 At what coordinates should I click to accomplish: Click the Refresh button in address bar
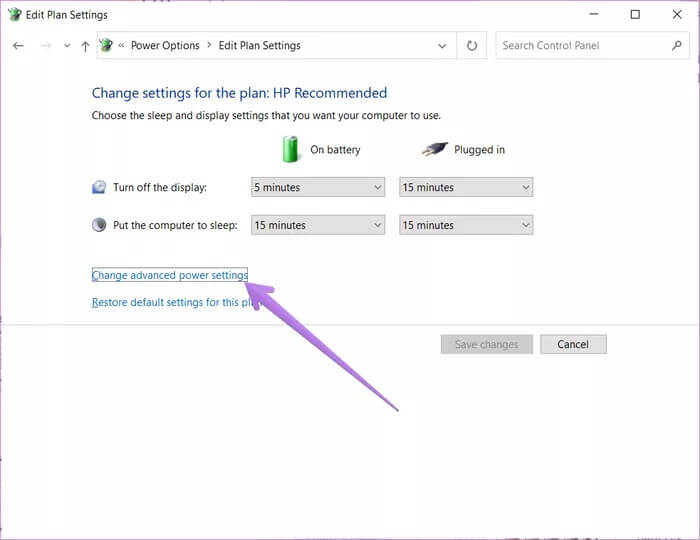(x=472, y=46)
